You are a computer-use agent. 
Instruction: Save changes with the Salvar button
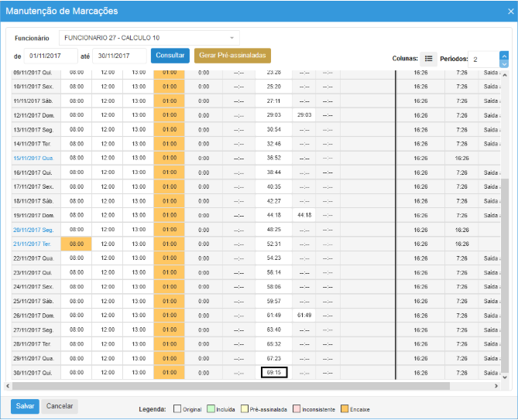[25, 406]
